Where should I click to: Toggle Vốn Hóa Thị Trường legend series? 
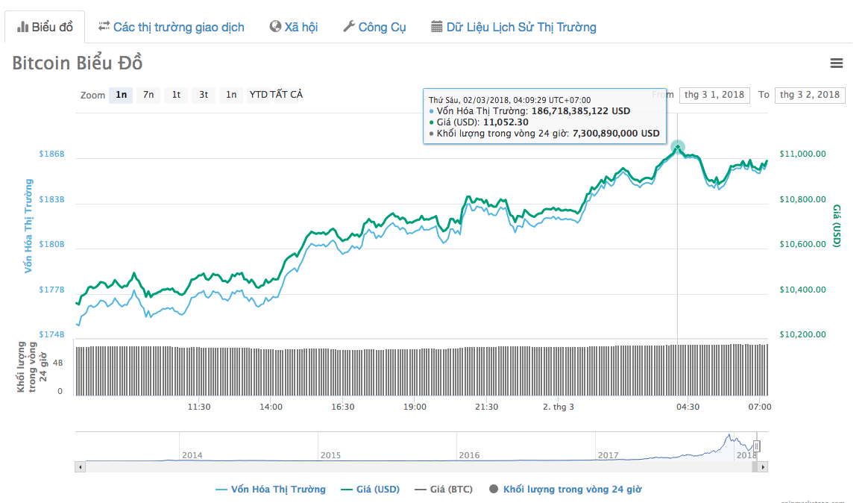pyautogui.click(x=271, y=489)
